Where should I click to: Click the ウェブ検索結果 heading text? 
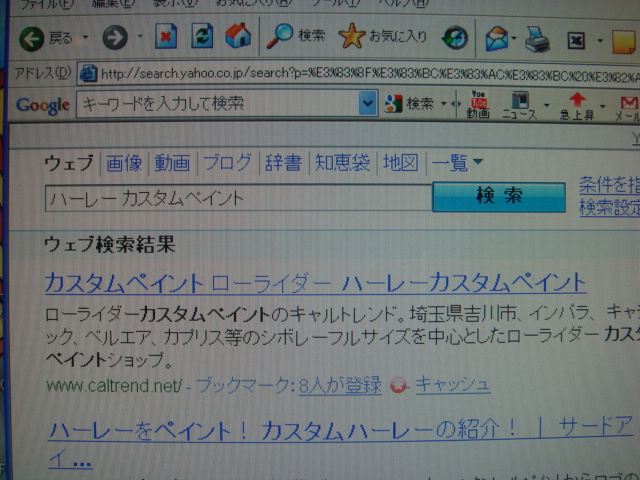pos(109,245)
